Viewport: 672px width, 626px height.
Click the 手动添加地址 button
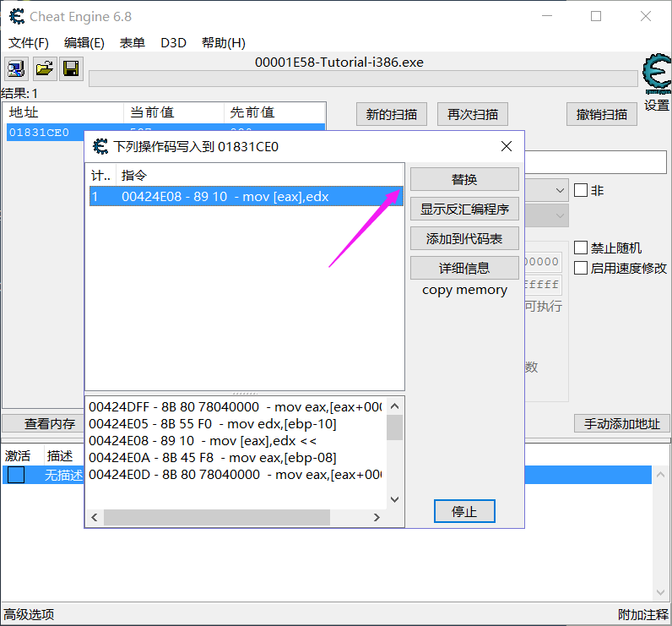(622, 423)
